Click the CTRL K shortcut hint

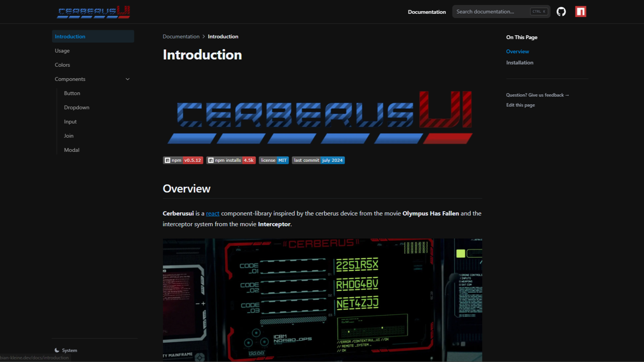[x=539, y=12]
